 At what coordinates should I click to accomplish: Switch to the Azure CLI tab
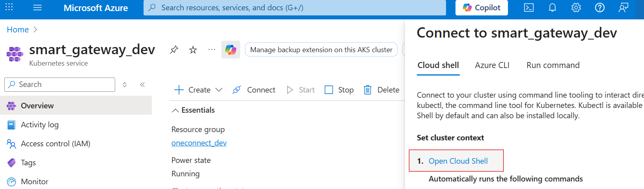[x=492, y=65]
